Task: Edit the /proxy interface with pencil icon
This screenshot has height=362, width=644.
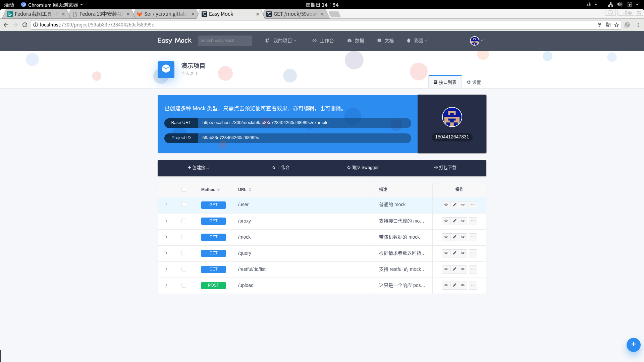Action: (x=454, y=221)
